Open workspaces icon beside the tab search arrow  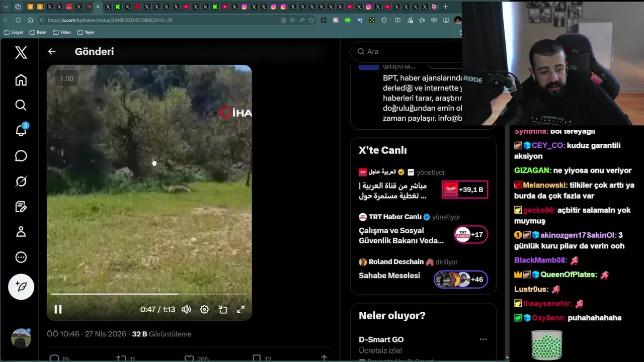[x=18, y=7]
